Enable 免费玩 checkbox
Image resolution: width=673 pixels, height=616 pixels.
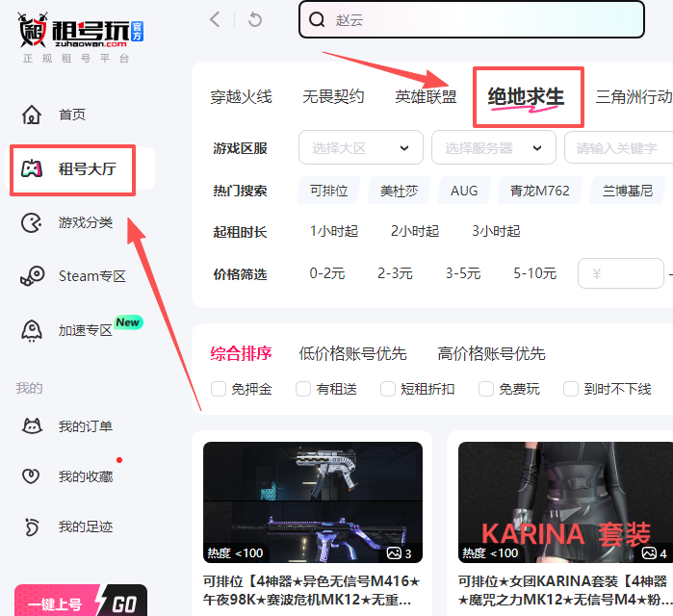[486, 389]
